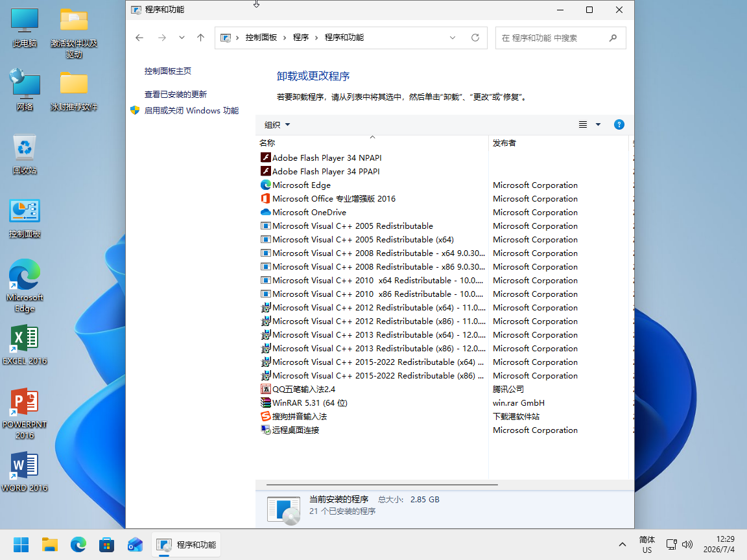Refresh the address bar with refresh icon
747x560 pixels.
475,38
